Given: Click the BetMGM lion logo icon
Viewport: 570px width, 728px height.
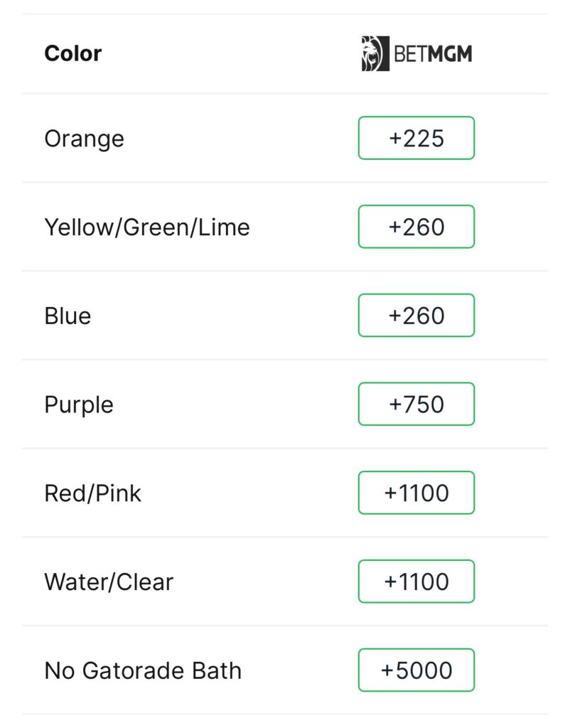Looking at the screenshot, I should [375, 53].
